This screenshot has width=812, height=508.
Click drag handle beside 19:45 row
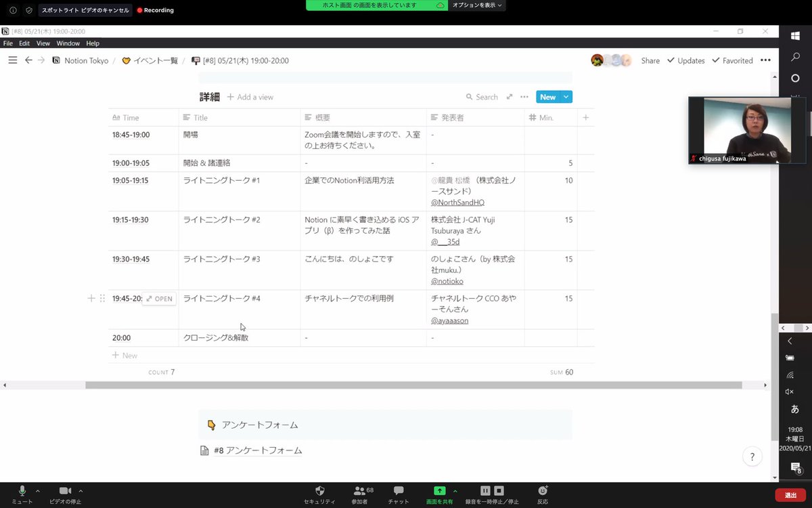pos(102,298)
